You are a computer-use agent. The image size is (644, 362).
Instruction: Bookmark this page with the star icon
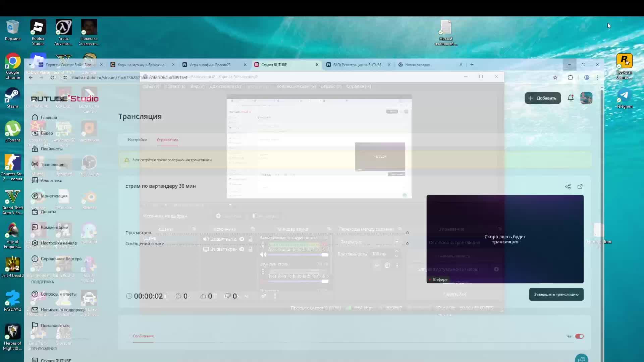pos(555,77)
